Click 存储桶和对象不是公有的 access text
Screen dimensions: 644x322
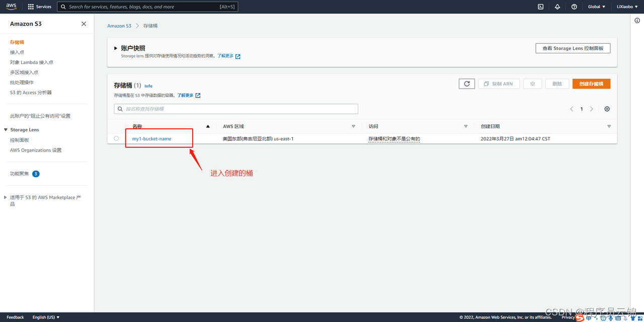[394, 139]
